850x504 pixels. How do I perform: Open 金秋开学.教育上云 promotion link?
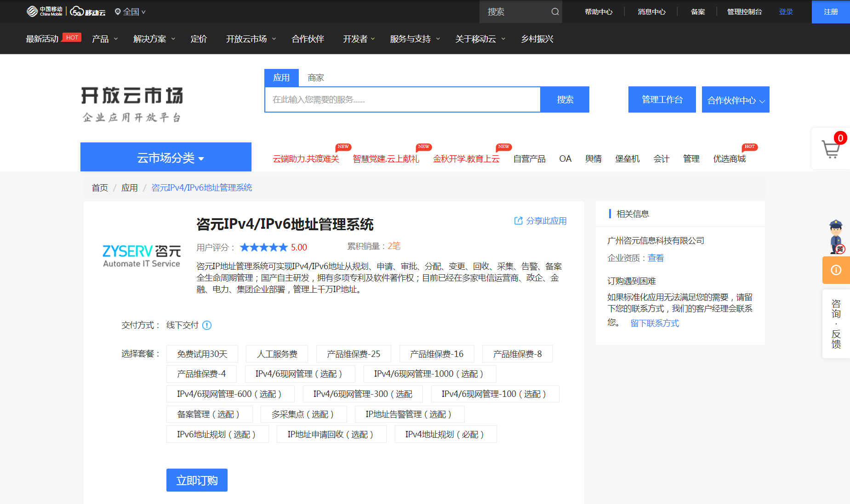[x=466, y=159]
